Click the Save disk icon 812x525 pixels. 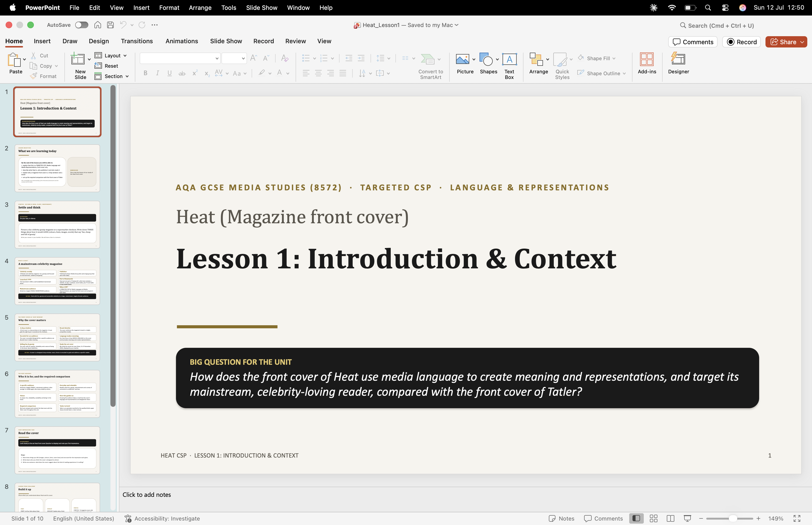tap(110, 25)
